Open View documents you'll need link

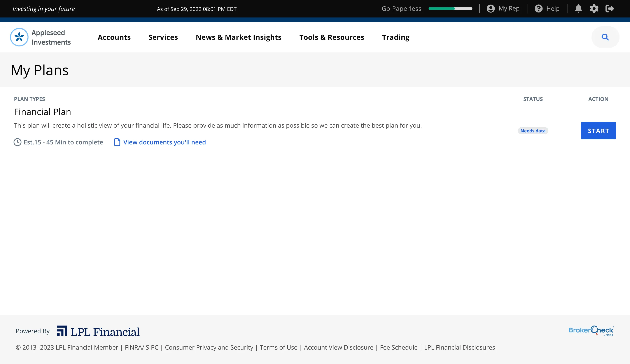(164, 142)
